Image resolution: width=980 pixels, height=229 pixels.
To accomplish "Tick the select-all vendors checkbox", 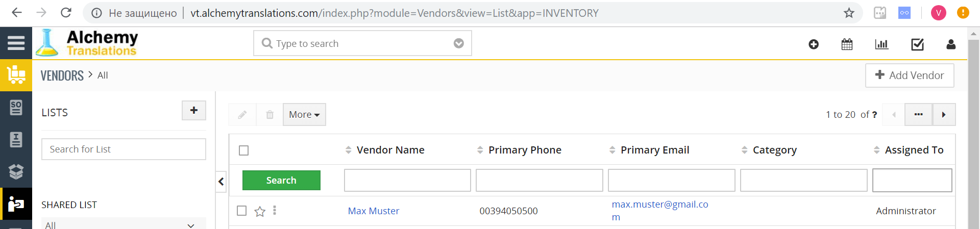I will click(x=244, y=150).
